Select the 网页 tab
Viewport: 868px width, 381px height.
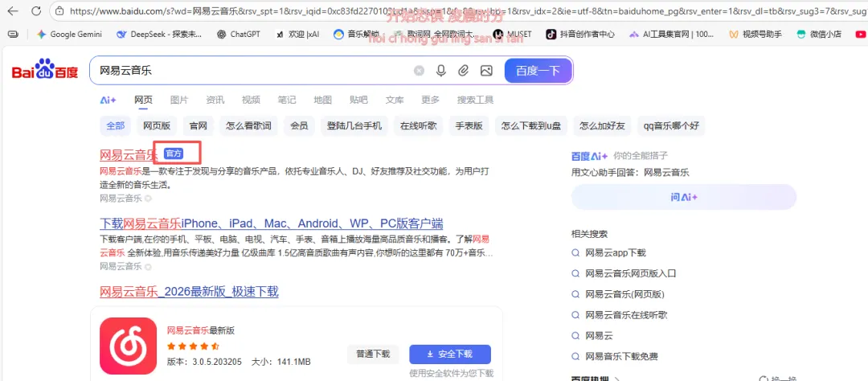(x=143, y=100)
